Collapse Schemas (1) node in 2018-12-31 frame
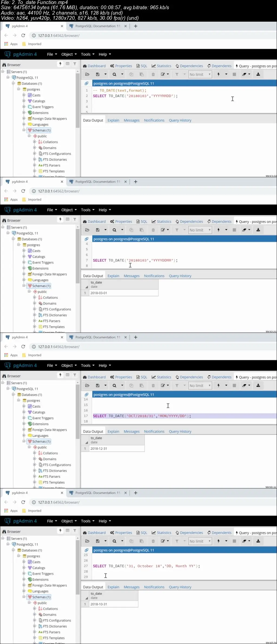The height and width of the screenshot is (644, 277). point(24,441)
